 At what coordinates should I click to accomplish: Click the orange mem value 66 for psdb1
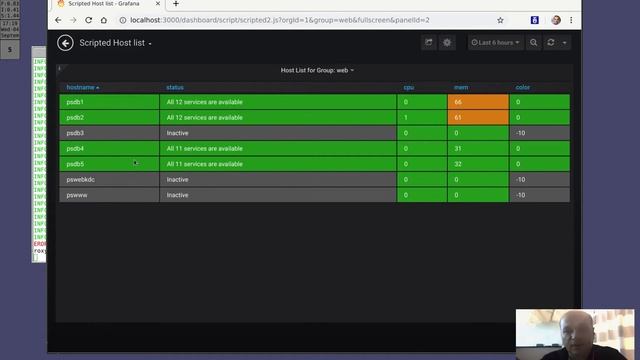478,102
